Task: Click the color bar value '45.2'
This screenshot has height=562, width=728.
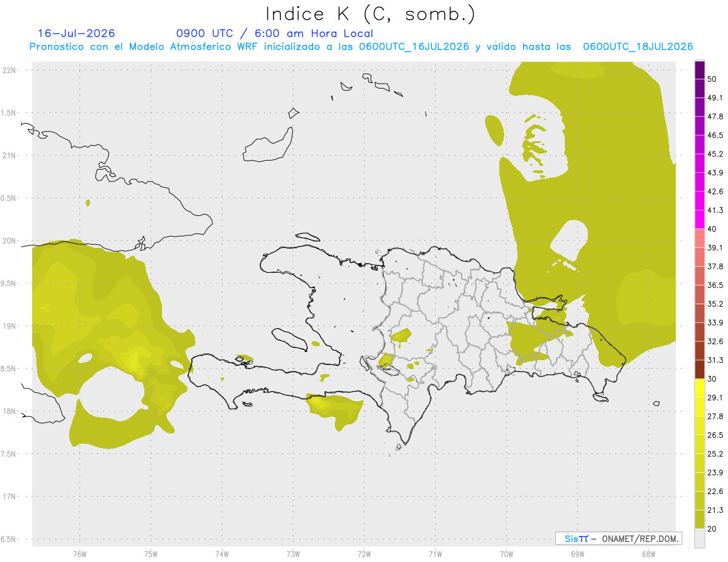Action: [716, 154]
